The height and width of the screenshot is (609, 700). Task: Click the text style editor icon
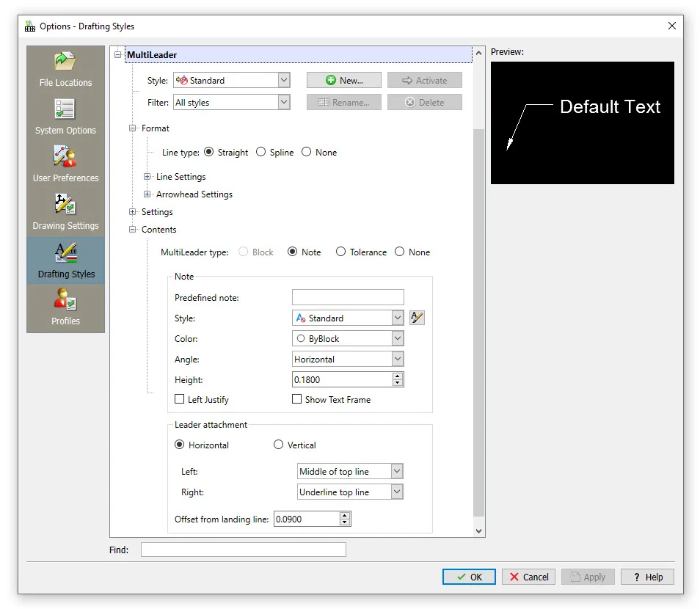click(417, 318)
